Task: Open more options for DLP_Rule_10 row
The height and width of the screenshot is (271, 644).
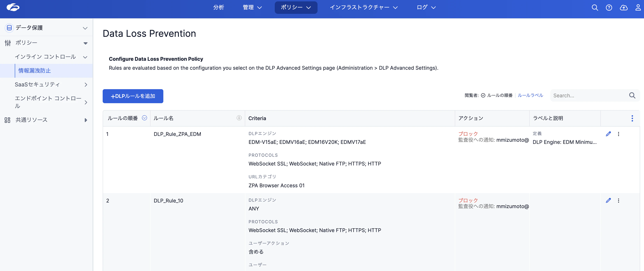Action: tap(619, 201)
